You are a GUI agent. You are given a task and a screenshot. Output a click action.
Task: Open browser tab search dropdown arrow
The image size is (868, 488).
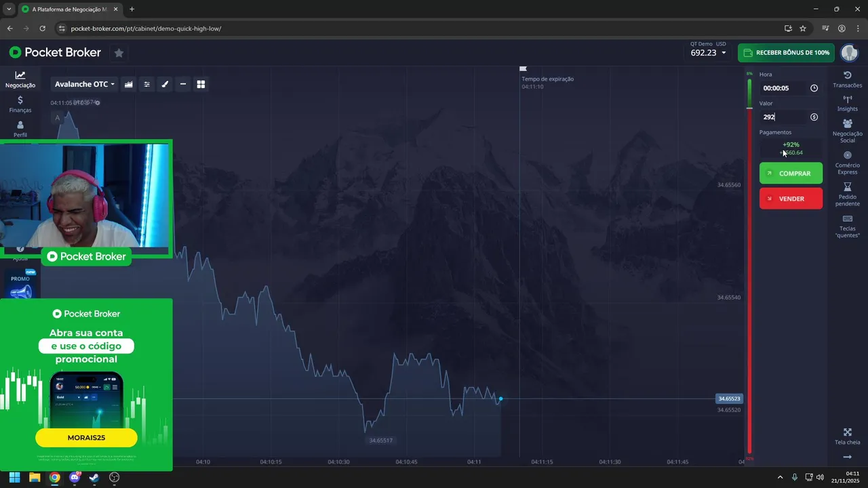tap(9, 9)
